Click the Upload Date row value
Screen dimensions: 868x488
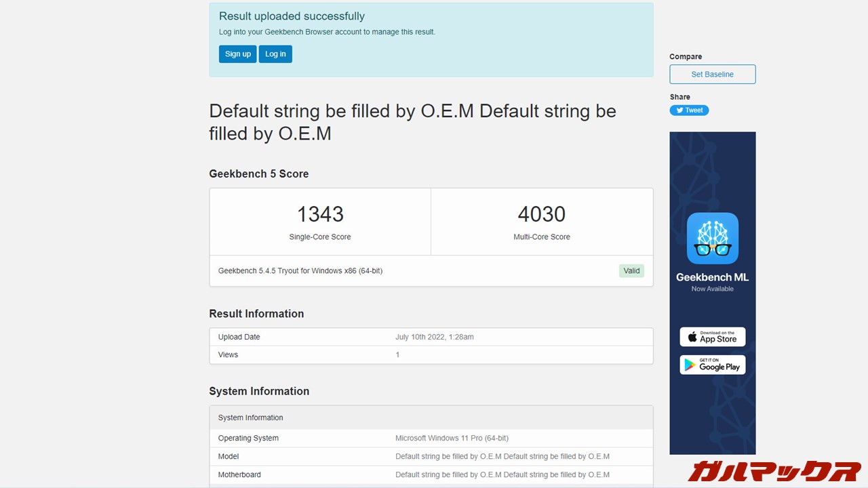coord(434,337)
